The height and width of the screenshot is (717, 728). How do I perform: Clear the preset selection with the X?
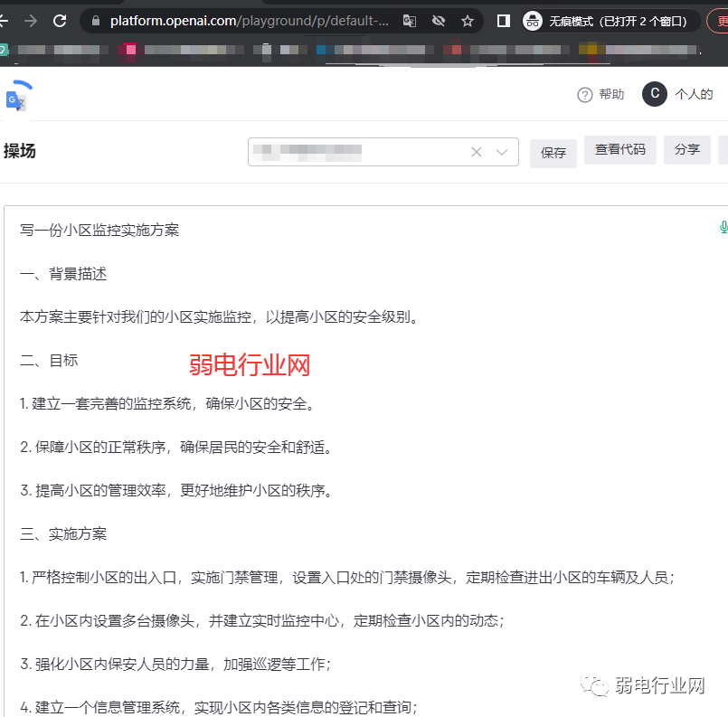pyautogui.click(x=477, y=152)
